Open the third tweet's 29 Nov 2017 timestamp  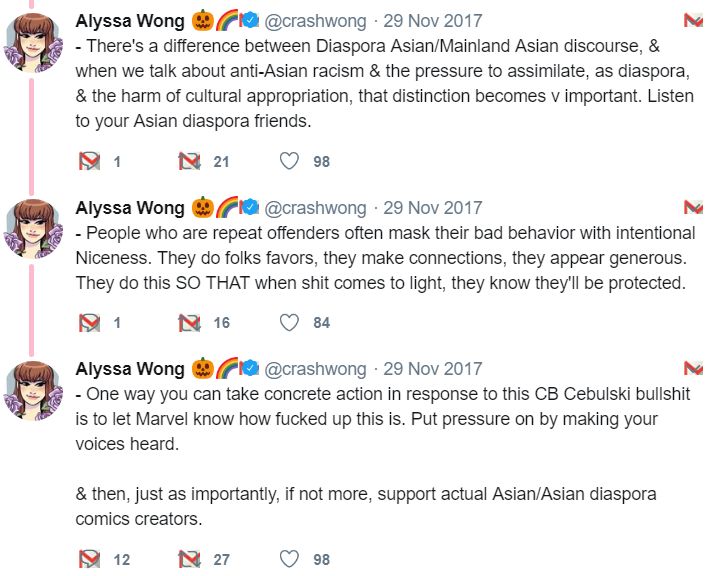pyautogui.click(x=432, y=369)
